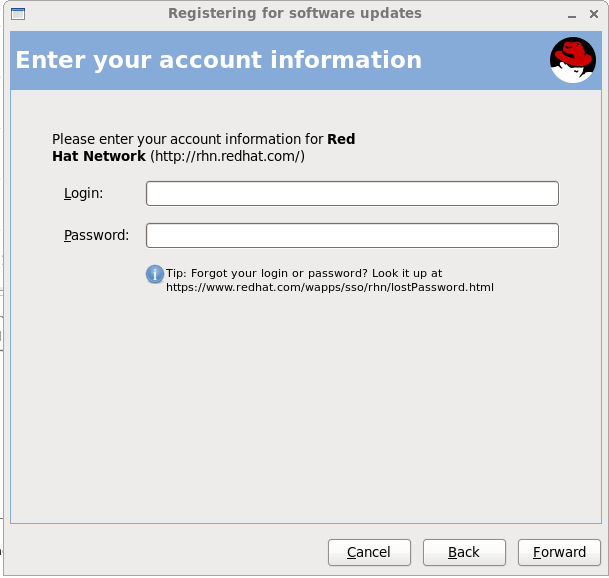
Task: Minimize the software updates registration window
Action: 571,14
